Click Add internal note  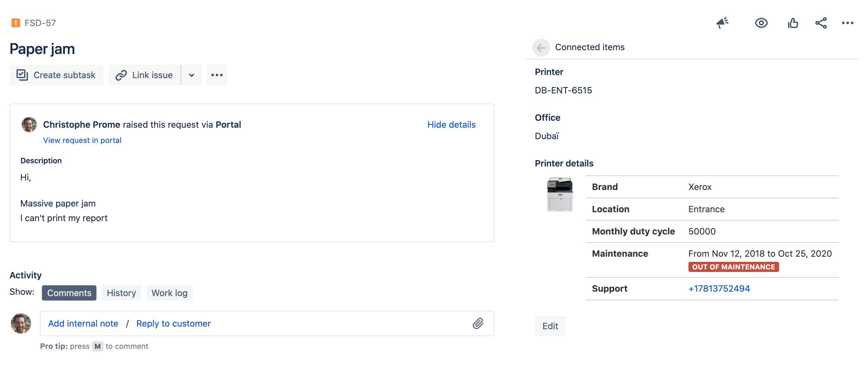(83, 323)
